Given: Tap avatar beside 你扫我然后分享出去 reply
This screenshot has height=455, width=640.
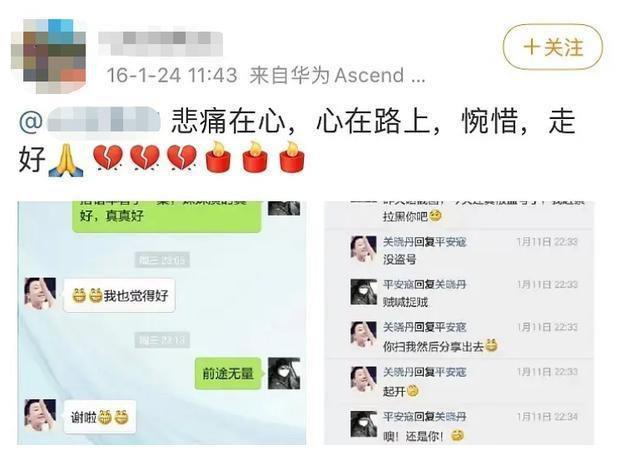Looking at the screenshot, I should coord(363,334).
